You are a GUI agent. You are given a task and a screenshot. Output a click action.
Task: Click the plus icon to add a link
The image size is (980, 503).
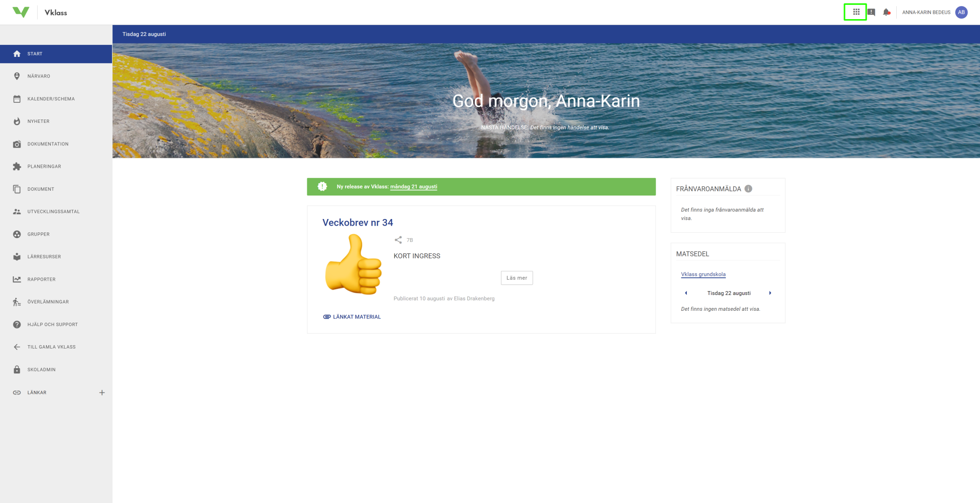coord(102,392)
